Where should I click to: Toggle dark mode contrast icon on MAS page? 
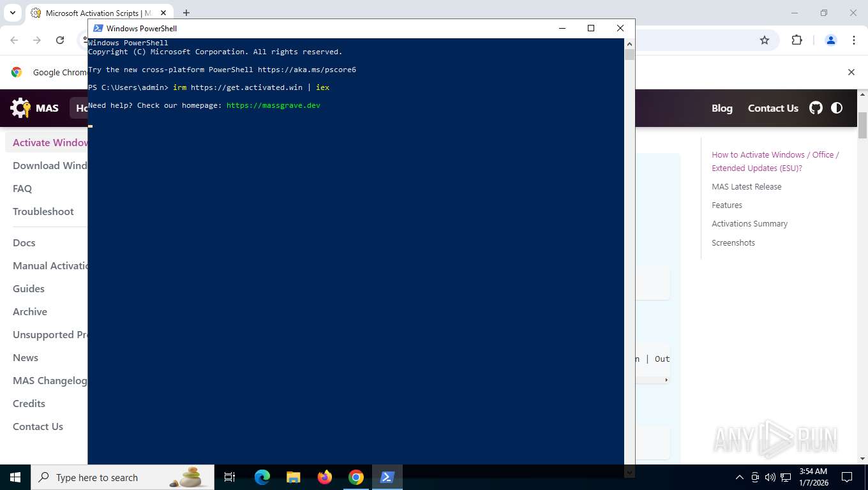click(x=837, y=108)
